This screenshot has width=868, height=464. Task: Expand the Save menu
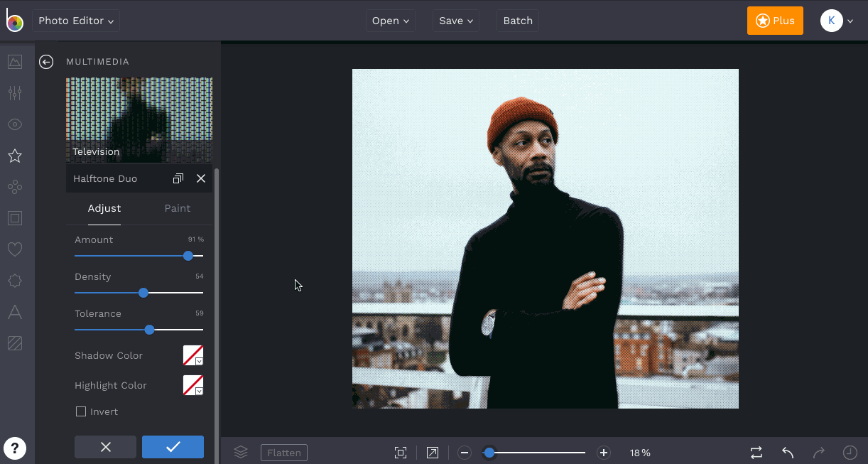click(x=456, y=21)
